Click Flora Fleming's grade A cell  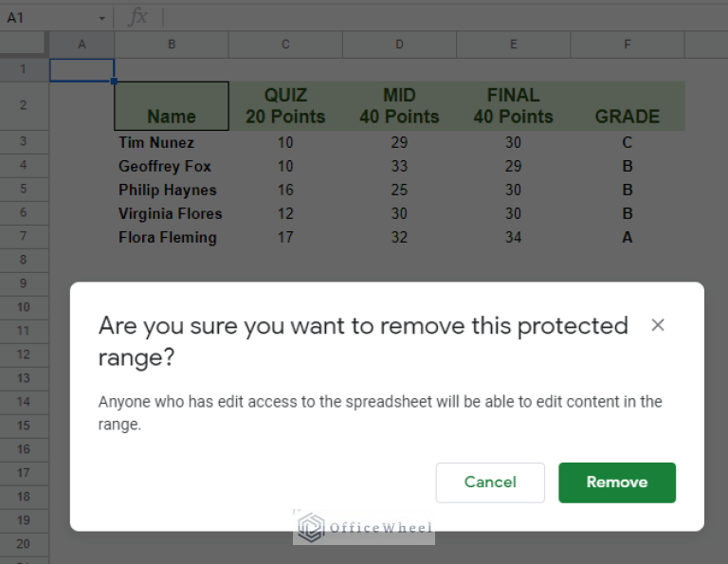pyautogui.click(x=628, y=237)
